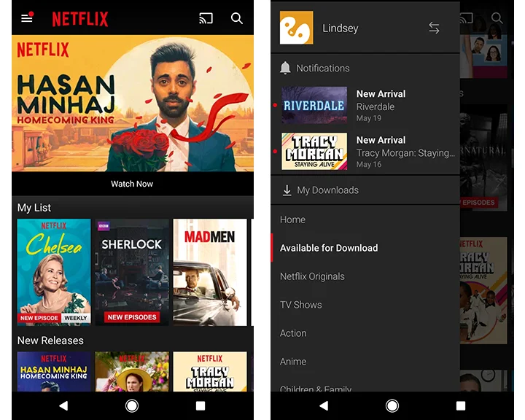Viewport: 525px width, 420px height.
Task: Open the floral hat show in New Releases
Action: click(x=132, y=371)
